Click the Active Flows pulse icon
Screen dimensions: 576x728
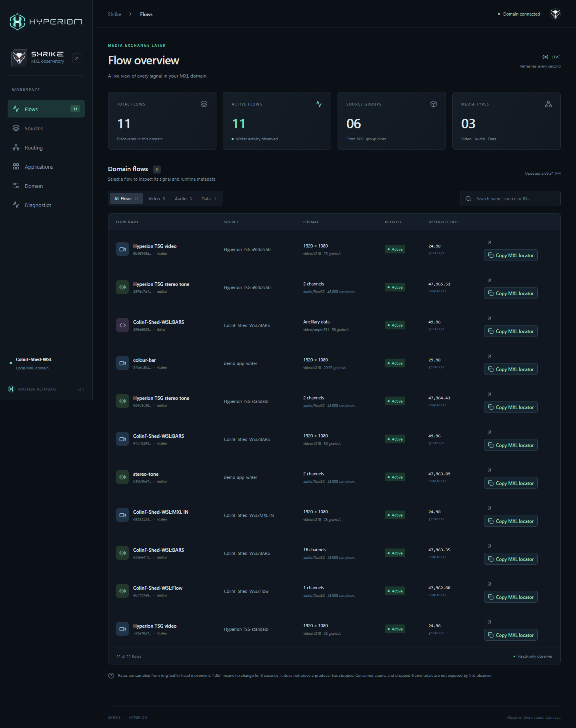point(319,104)
